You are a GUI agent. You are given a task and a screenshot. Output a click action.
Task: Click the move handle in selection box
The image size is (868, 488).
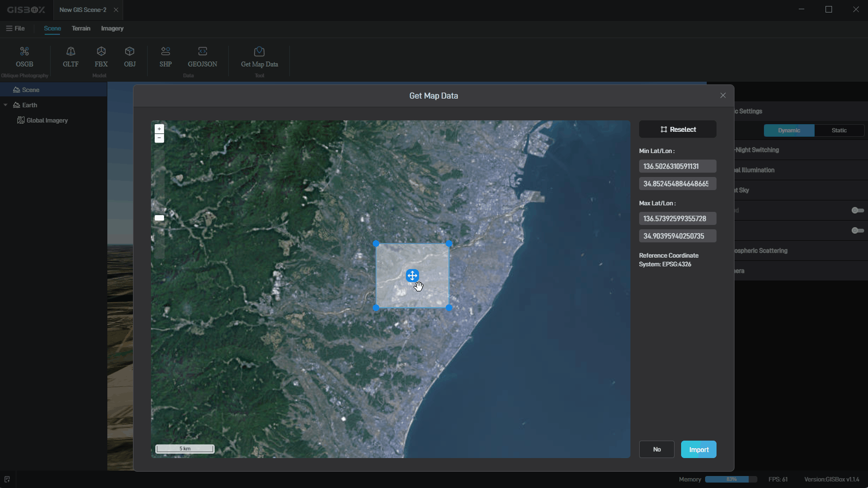pos(412,276)
